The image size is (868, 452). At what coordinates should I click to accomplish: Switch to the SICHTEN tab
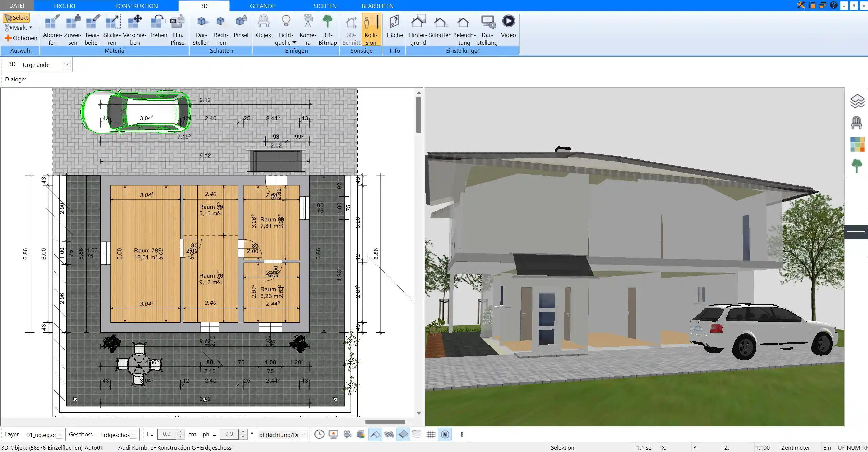(x=325, y=6)
